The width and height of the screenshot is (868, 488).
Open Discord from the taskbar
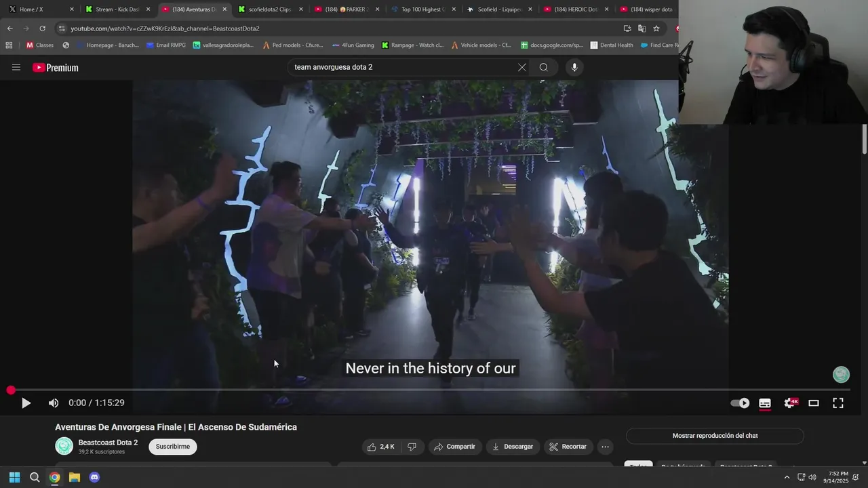click(x=94, y=477)
